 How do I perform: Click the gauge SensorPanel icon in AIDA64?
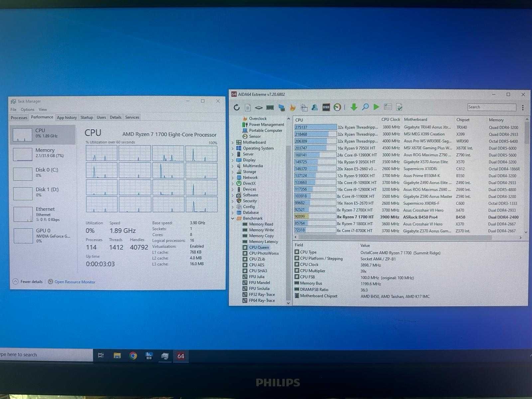pyautogui.click(x=337, y=107)
